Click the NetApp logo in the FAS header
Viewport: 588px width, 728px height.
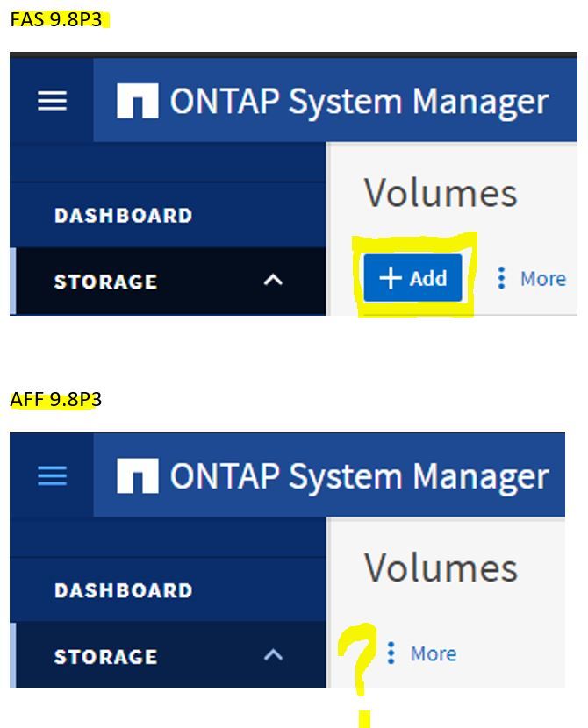(138, 101)
